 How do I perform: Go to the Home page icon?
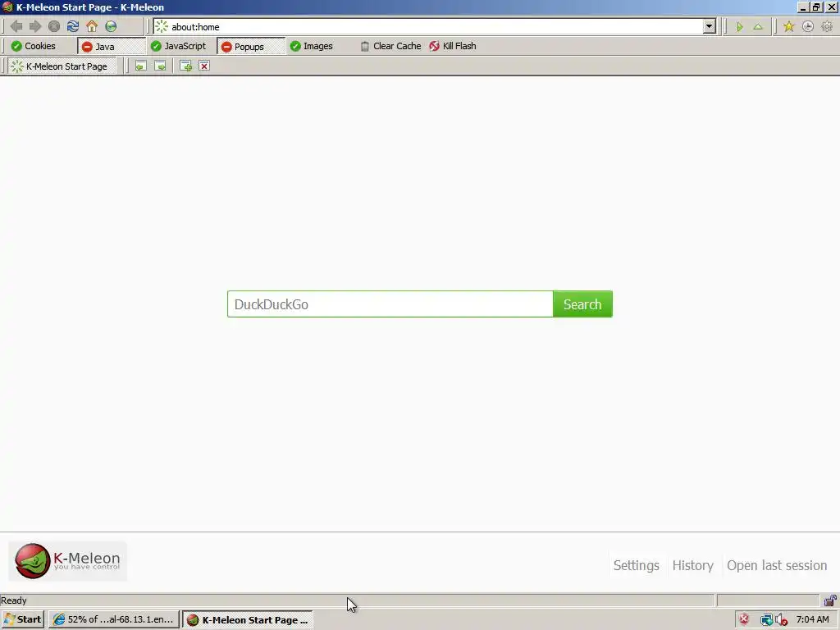tap(92, 26)
